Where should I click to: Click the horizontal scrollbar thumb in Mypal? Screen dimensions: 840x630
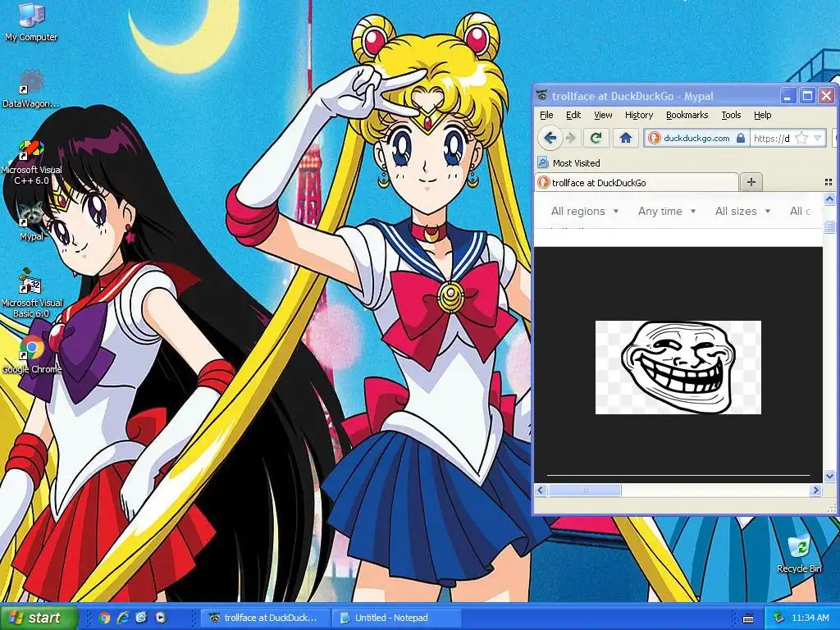(x=584, y=490)
